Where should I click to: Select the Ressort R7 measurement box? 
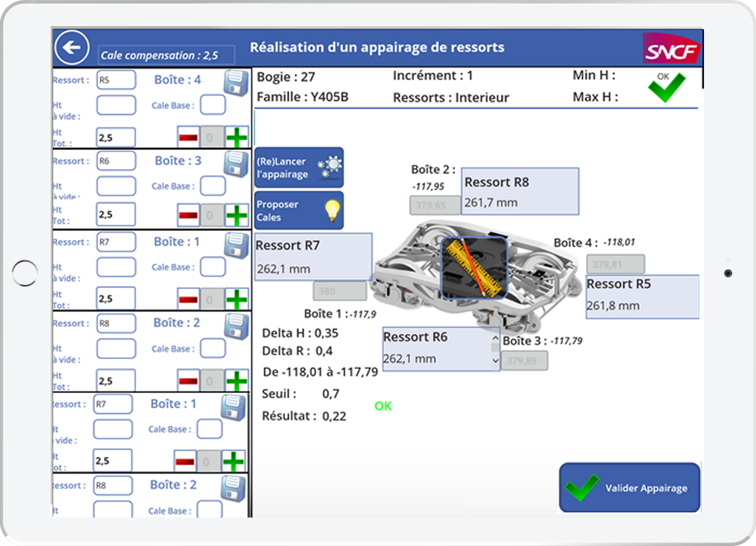coord(313,257)
